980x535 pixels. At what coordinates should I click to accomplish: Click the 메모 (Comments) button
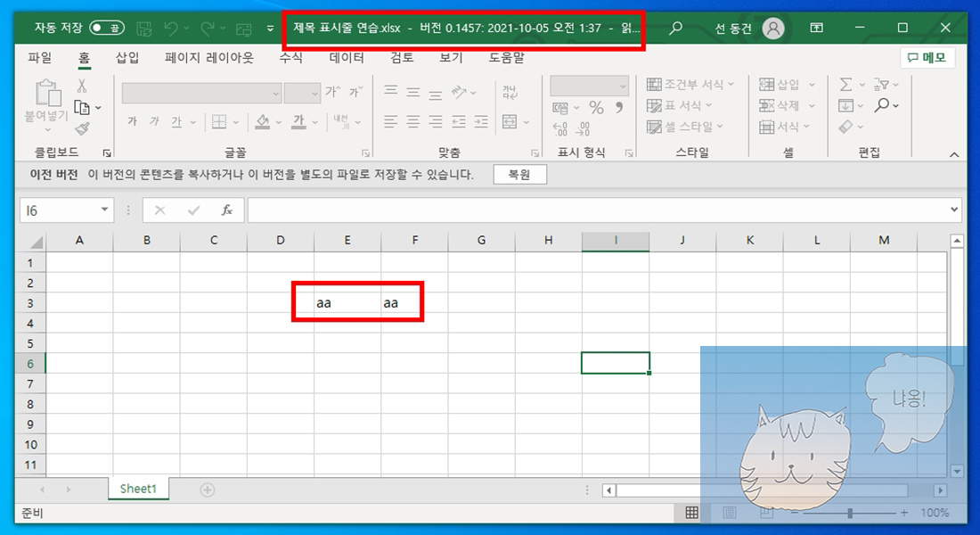[927, 58]
